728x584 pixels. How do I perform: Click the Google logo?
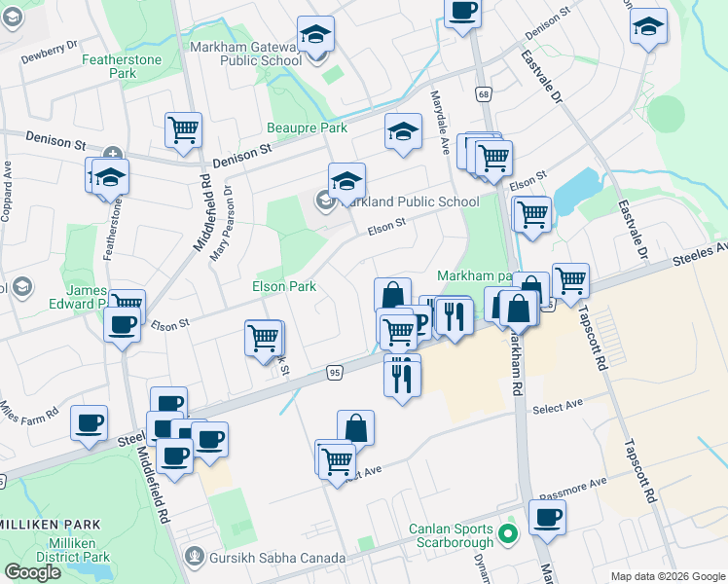[32, 572]
